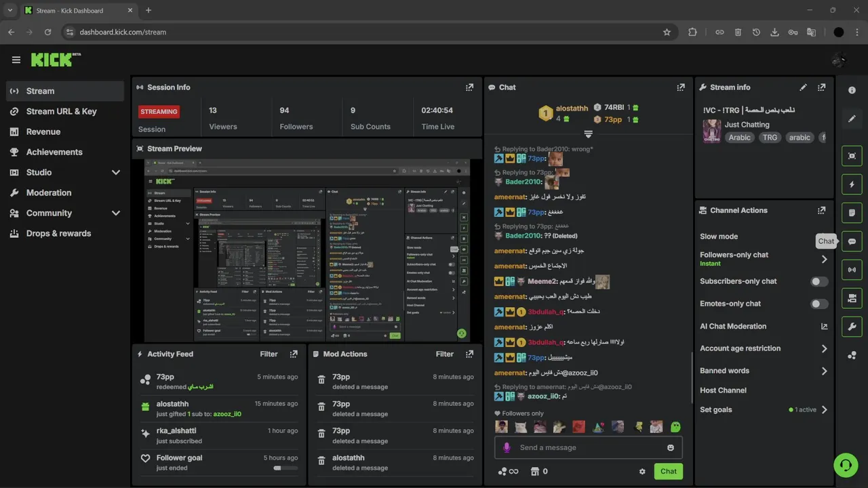Open chat settings gear icon
Image resolution: width=868 pixels, height=488 pixels.
point(642,472)
